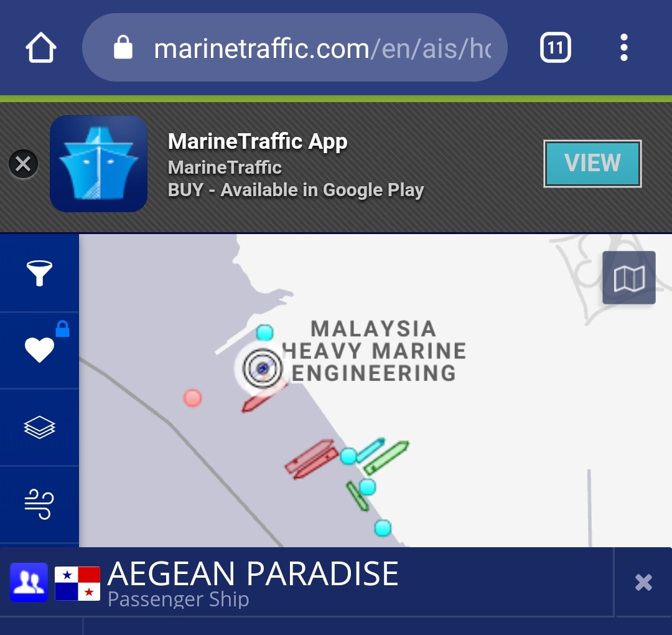672x635 pixels.
Task: Dismiss the MarineTraffic App banner
Action: point(23,164)
